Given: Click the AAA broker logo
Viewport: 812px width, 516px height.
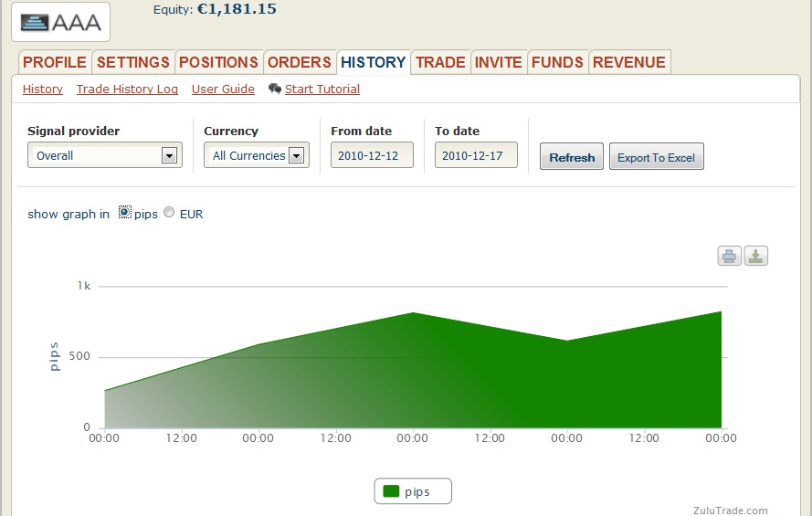Looking at the screenshot, I should [x=60, y=22].
